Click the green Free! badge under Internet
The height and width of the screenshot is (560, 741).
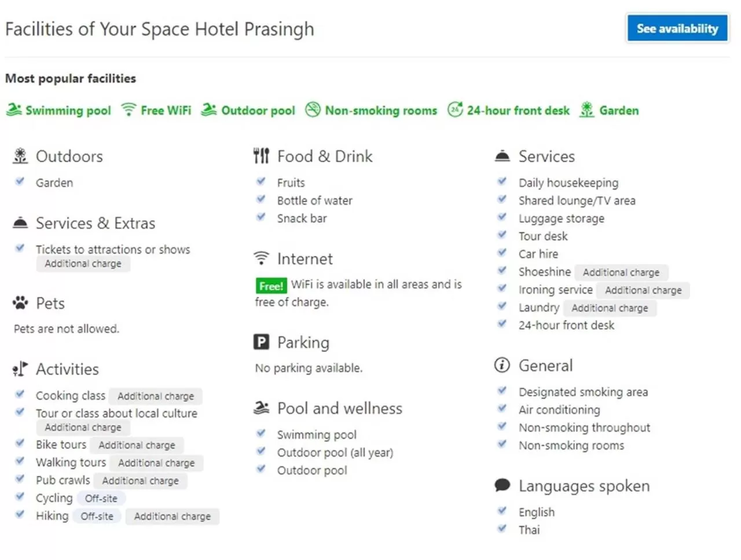[270, 286]
